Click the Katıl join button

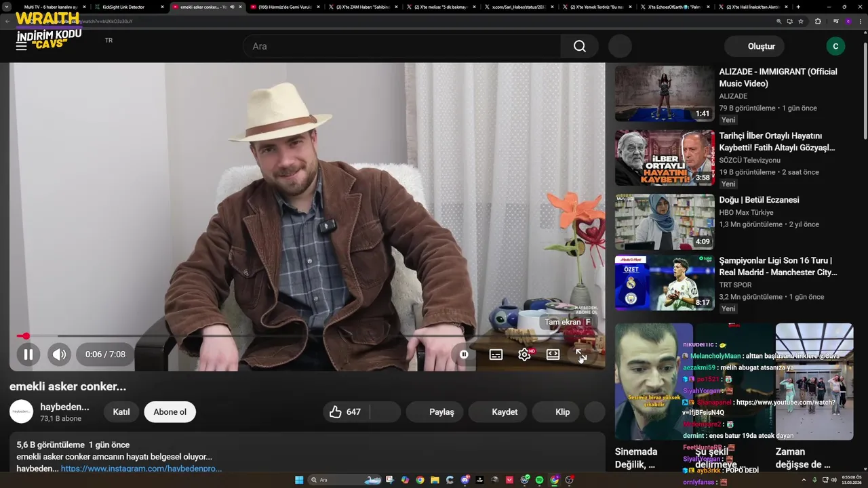[121, 411]
